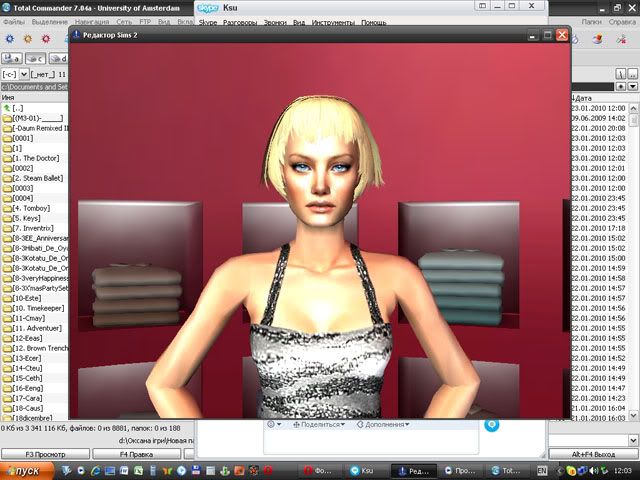Select the [0001] folder
640x480 pixels.
(18, 138)
